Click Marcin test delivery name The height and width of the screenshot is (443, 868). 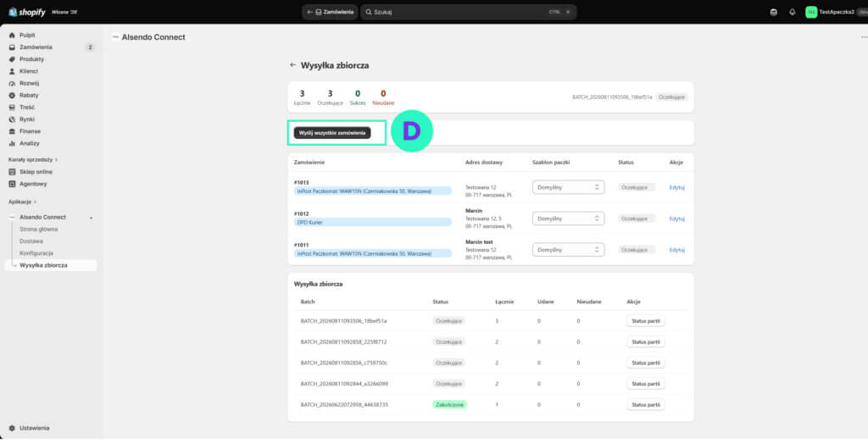click(x=479, y=242)
